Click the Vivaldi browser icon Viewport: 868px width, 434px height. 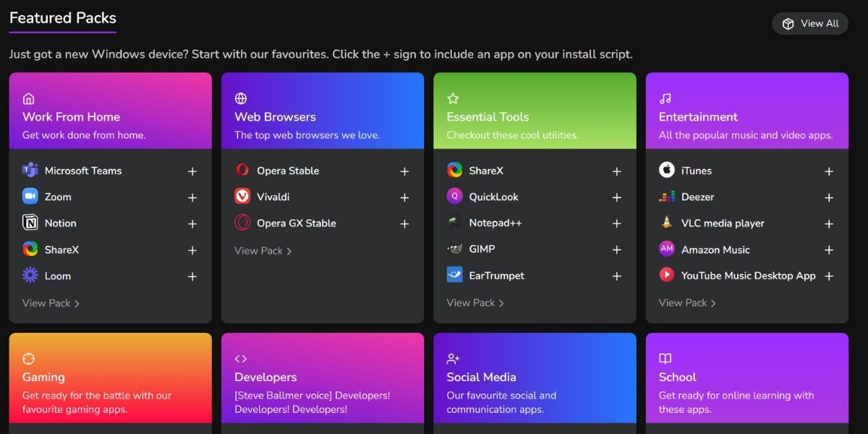pos(242,197)
